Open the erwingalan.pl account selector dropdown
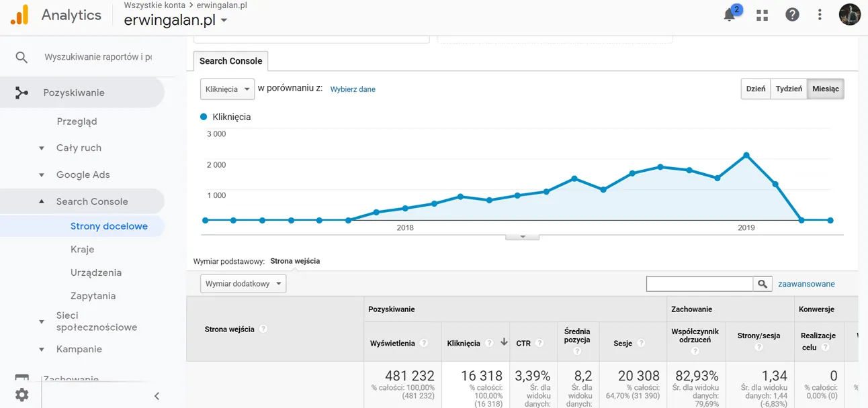The width and height of the screenshot is (868, 408). [x=176, y=20]
